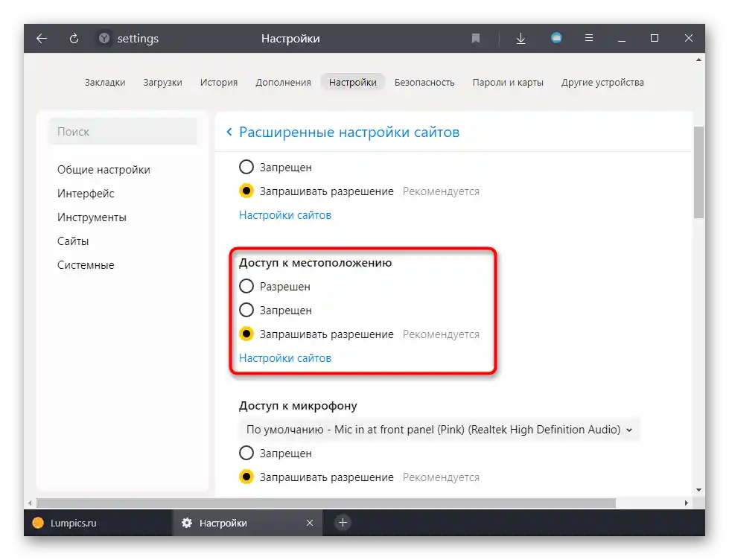Open the browser hamburger menu

[588, 38]
